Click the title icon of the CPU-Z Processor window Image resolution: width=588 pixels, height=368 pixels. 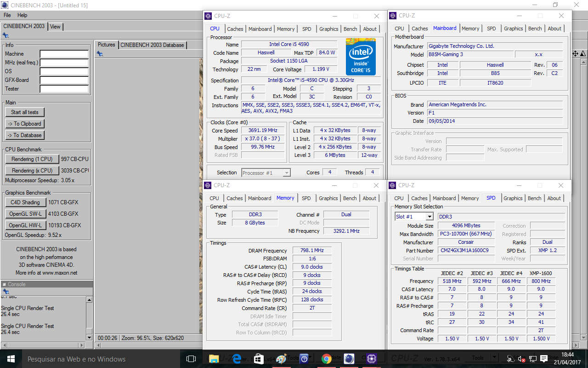(x=208, y=16)
